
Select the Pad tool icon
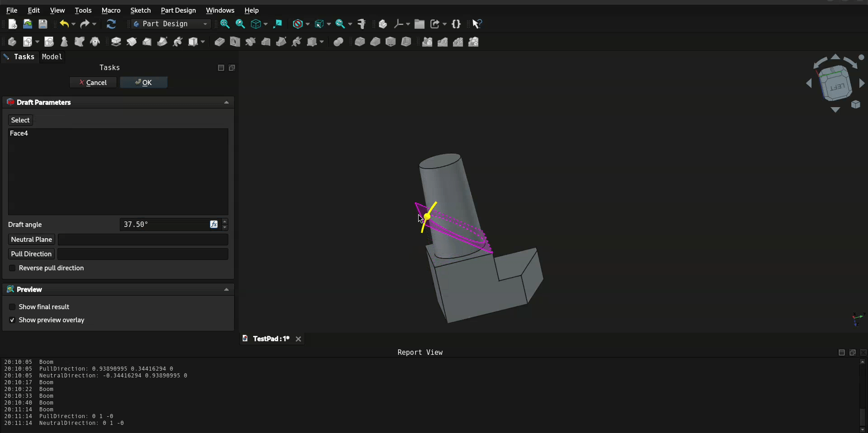point(116,42)
